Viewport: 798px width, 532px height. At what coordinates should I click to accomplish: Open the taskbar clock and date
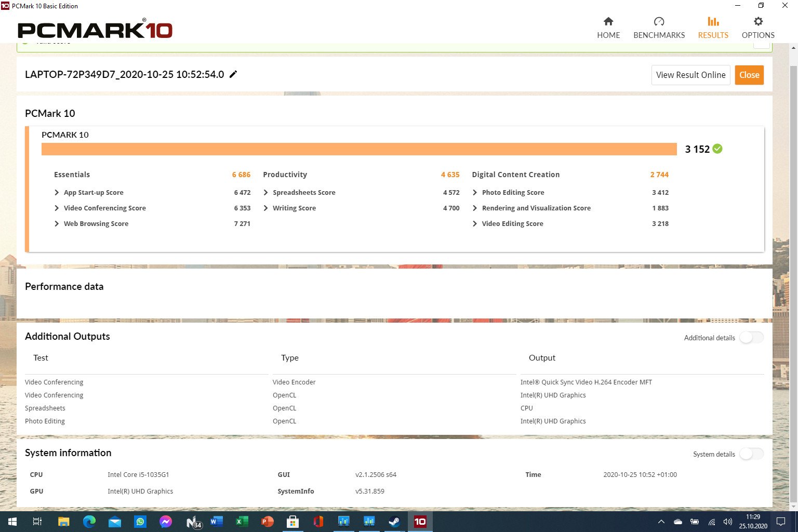pyautogui.click(x=753, y=522)
